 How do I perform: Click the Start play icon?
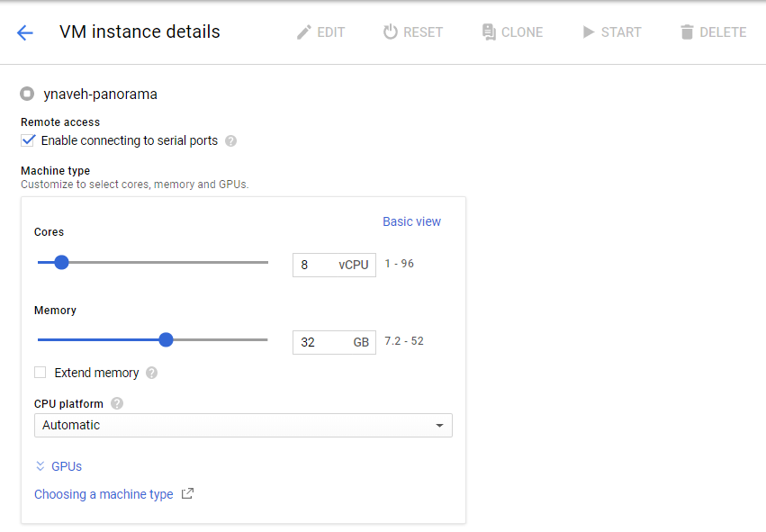click(589, 32)
